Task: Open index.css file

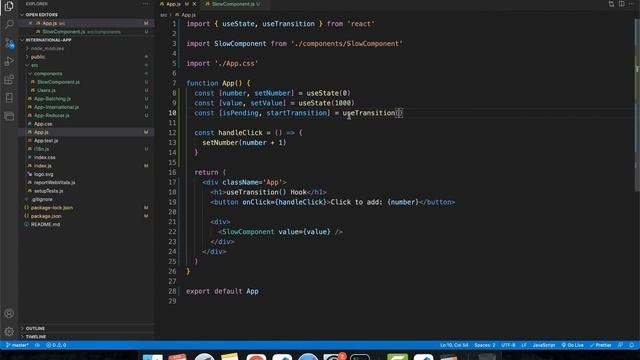Action: (x=44, y=157)
